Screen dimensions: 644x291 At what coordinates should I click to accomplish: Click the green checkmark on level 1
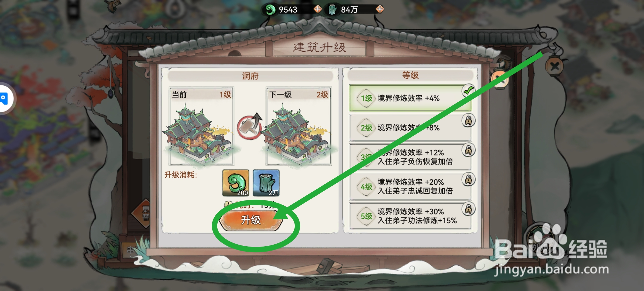(468, 91)
